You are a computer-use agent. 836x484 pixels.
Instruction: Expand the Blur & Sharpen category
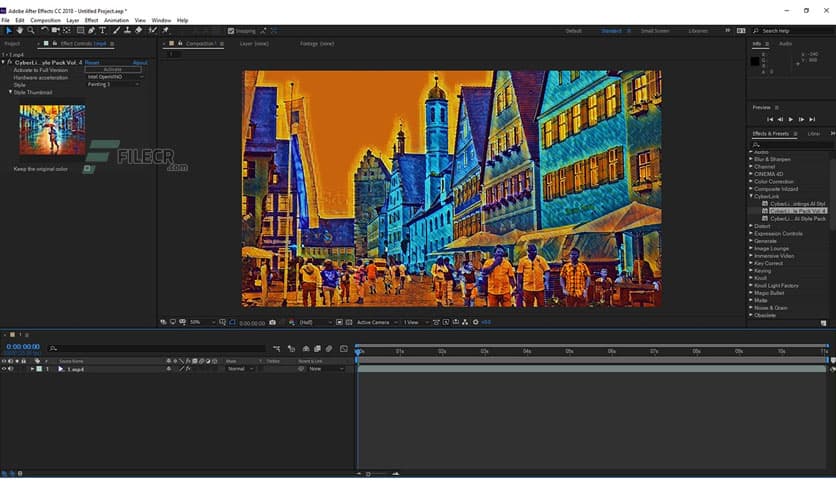[751, 159]
